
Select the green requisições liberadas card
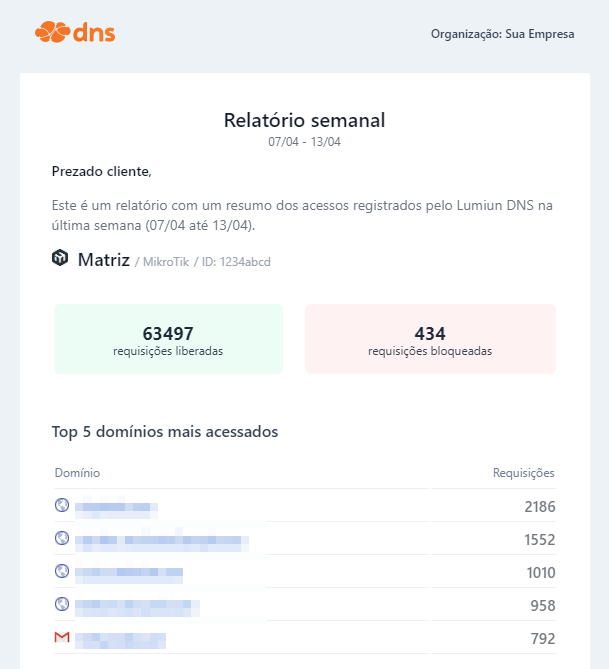point(168,339)
